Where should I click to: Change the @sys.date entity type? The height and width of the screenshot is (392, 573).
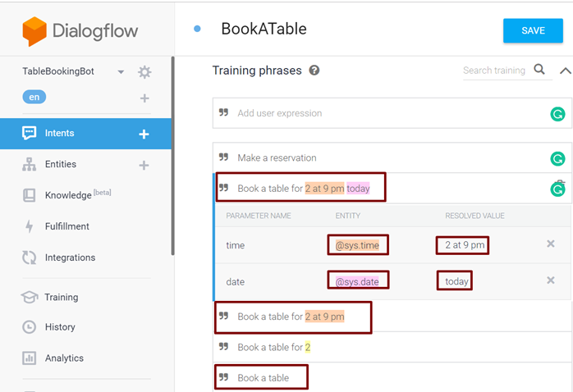click(357, 281)
